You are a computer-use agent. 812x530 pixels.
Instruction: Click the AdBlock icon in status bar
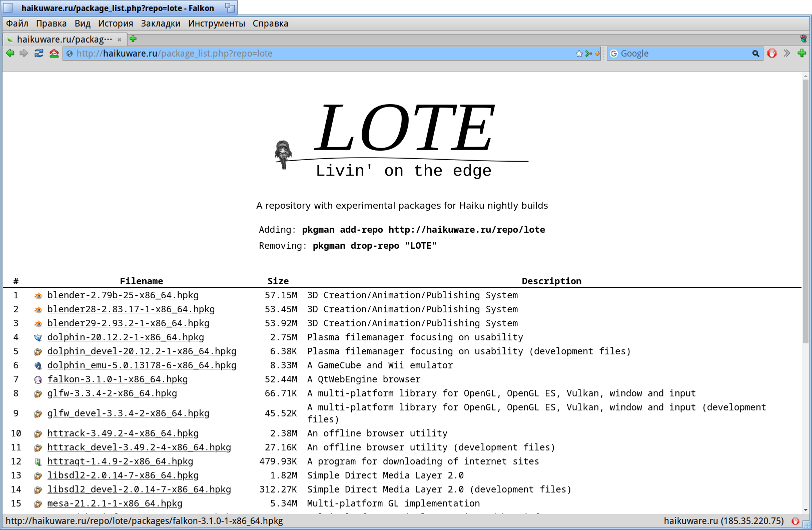pos(795,521)
